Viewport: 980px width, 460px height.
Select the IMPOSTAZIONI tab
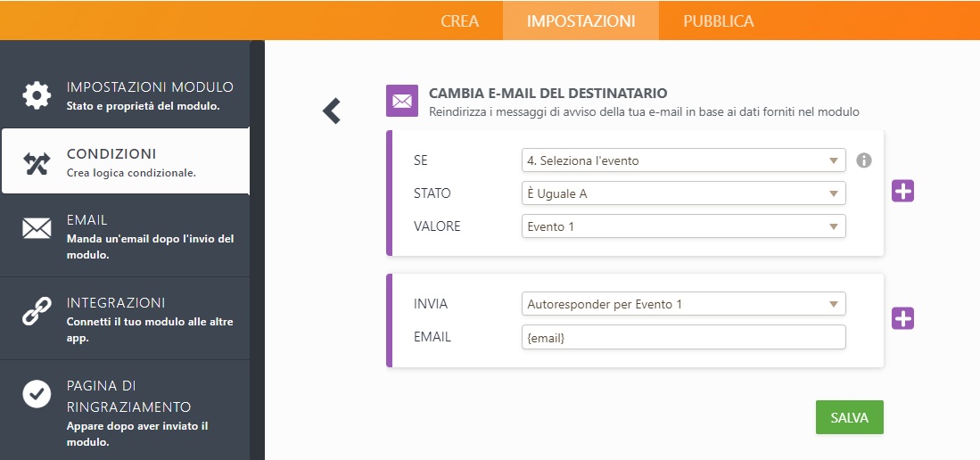coord(581,21)
